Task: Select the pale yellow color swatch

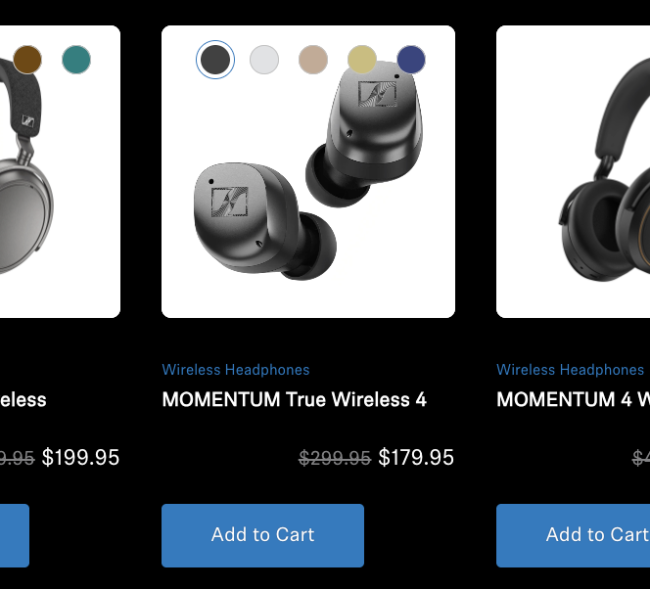Action: [x=362, y=60]
